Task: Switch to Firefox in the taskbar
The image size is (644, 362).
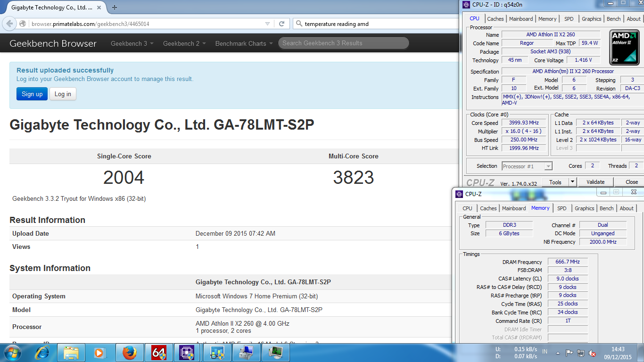Action: coord(129,352)
